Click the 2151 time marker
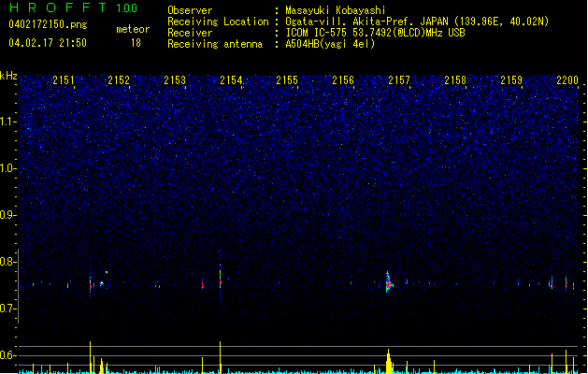Image resolution: width=588 pixels, height=374 pixels. [x=64, y=80]
